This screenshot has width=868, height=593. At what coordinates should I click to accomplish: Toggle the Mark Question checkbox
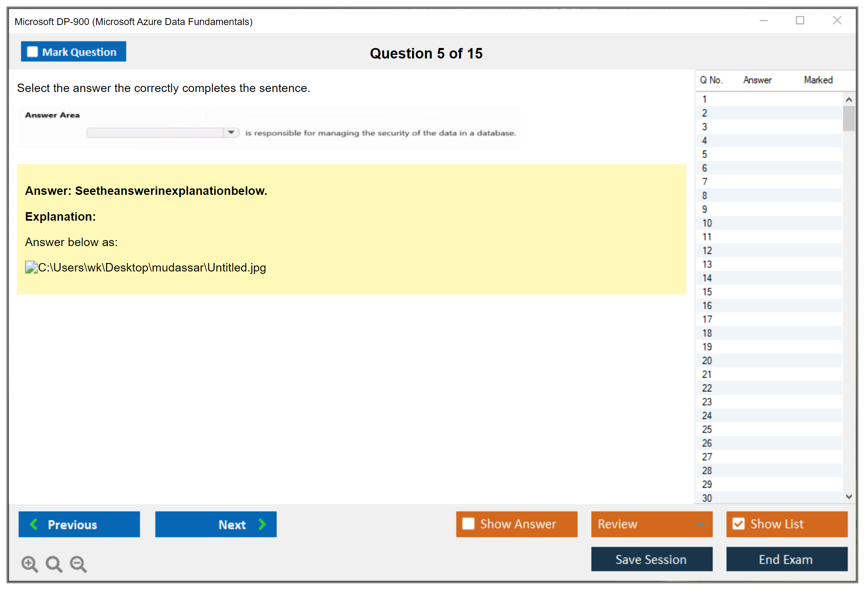coord(32,52)
